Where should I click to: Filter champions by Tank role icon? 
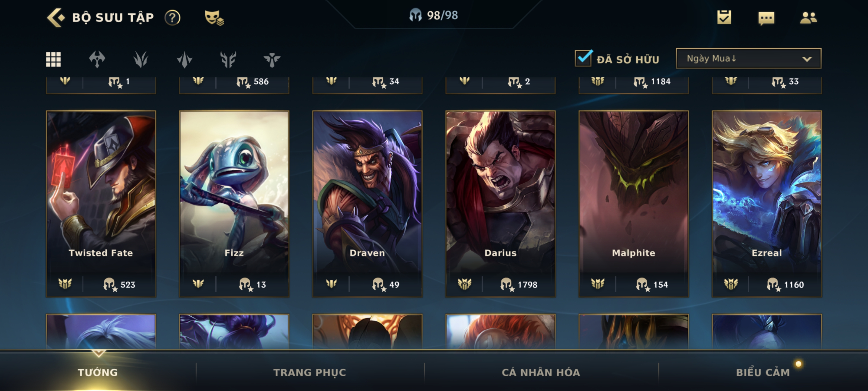pos(228,59)
